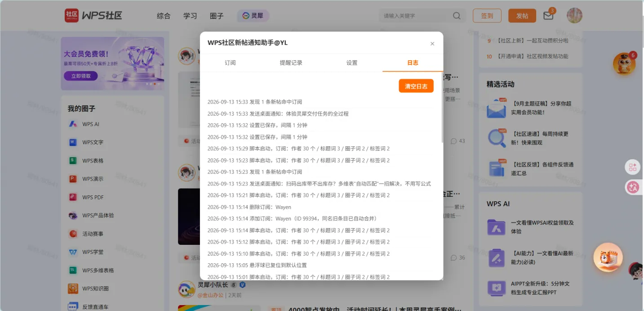Click the 发帖 button
This screenshot has height=311, width=644.
click(522, 16)
